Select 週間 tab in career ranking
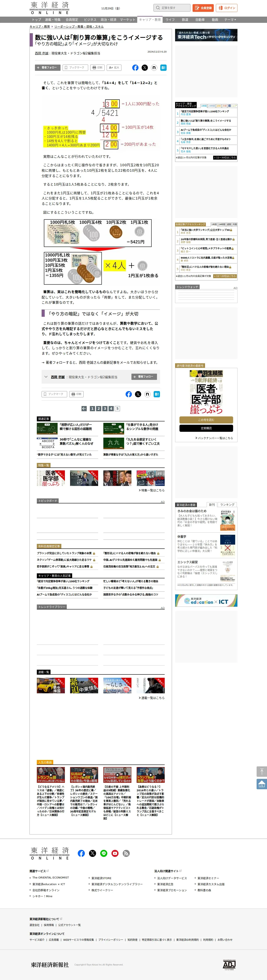The width and height of the screenshot is (267, 980). point(219,106)
